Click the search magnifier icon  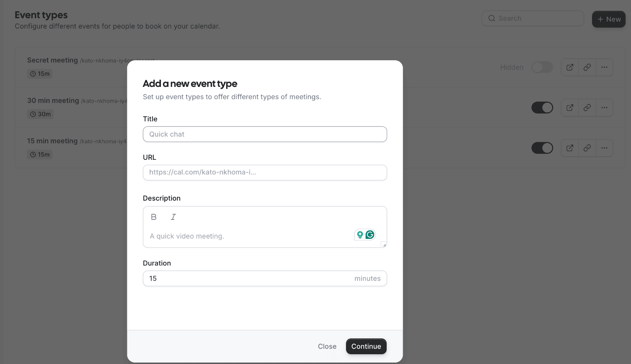coord(492,18)
